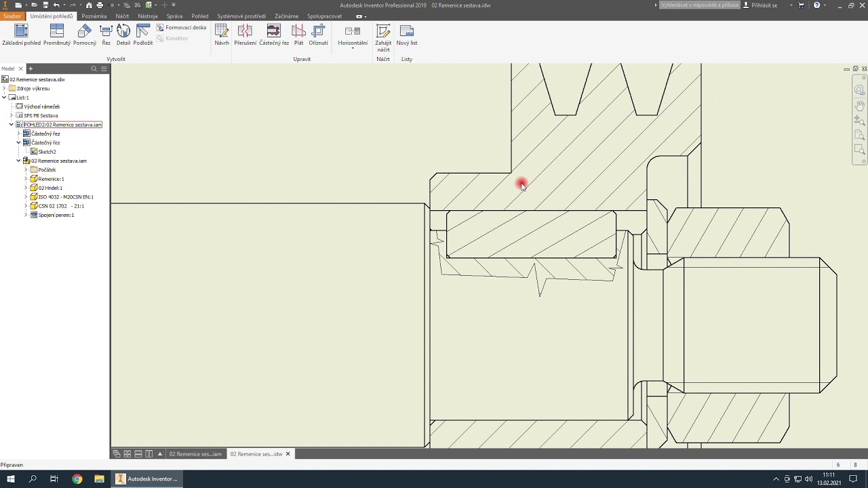This screenshot has width=868, height=488.
Task: Select Sketch2 in the model tree
Action: [47, 152]
